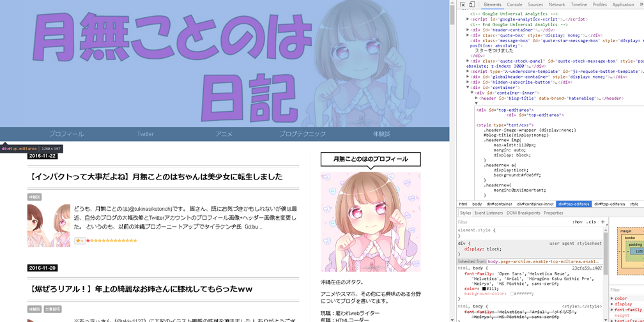Viewport: 644px width, 322px height.
Task: Expand the js-requote-button-template script node
Action: 468,72
